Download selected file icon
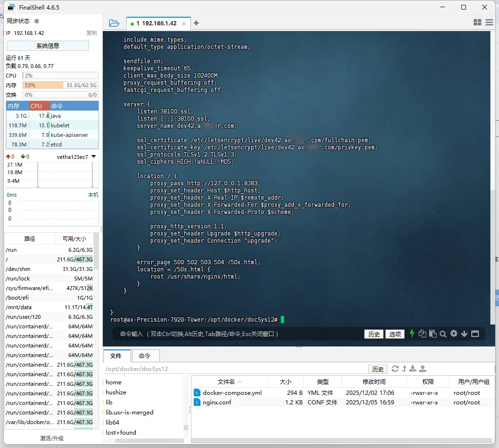 [x=413, y=369]
